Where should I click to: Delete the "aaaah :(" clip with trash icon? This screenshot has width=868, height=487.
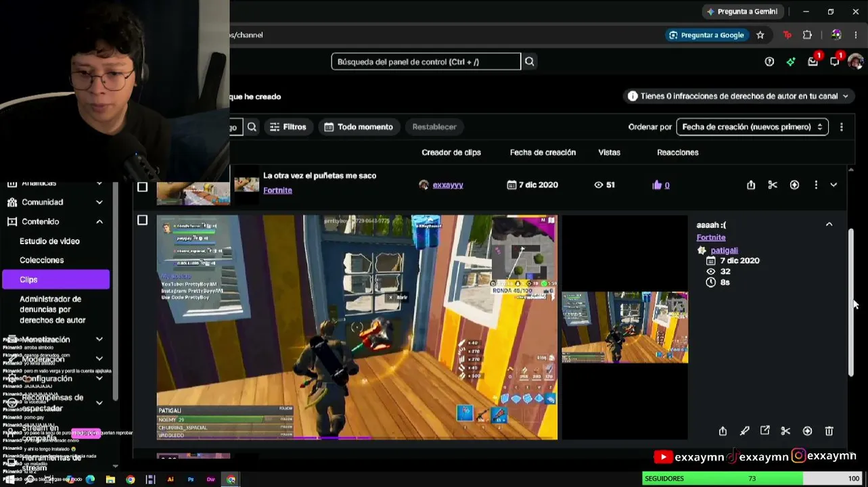click(829, 431)
